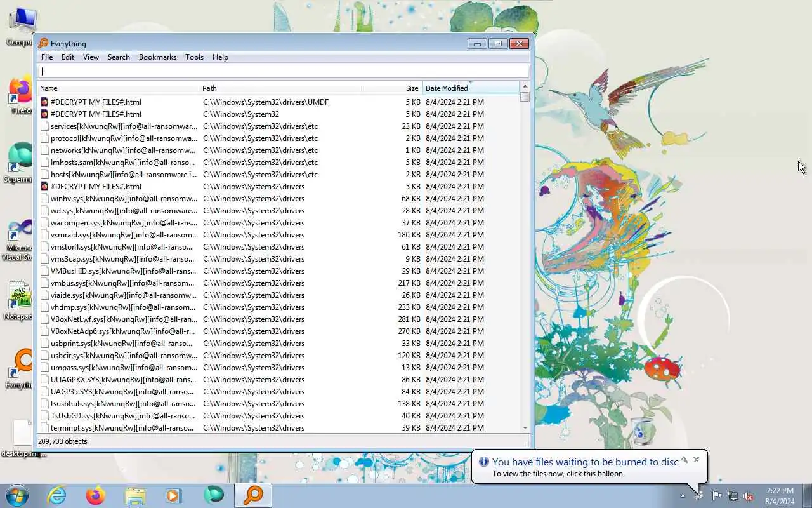Click the file icon of the wd.sys row
812x508 pixels.
tap(44, 210)
